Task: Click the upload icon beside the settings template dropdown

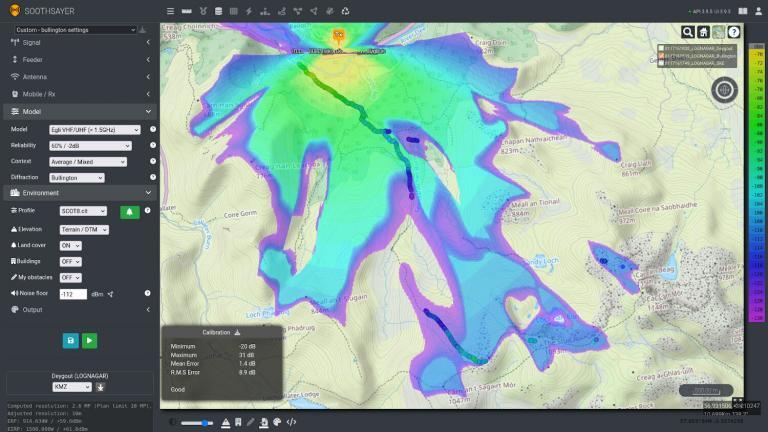Action: [x=142, y=30]
